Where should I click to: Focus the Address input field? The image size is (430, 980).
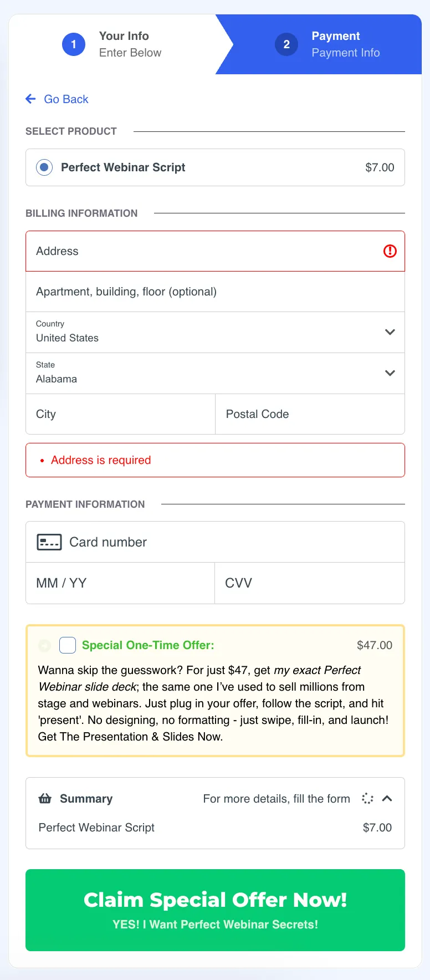pos(215,251)
